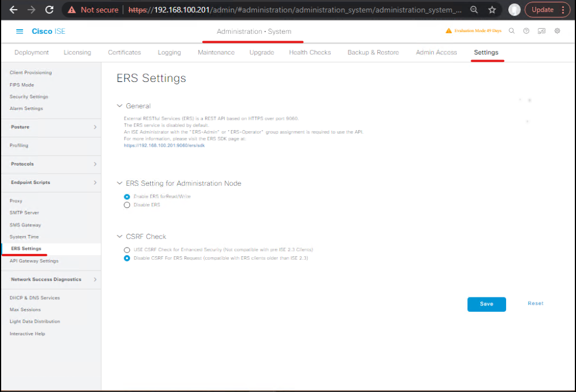Collapse the General section chevron

tap(119, 106)
